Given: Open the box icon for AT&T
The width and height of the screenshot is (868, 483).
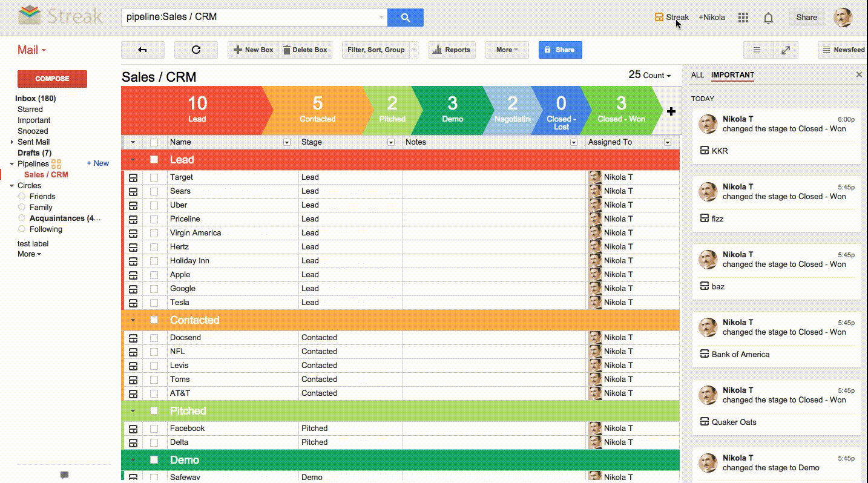Looking at the screenshot, I should (133, 393).
